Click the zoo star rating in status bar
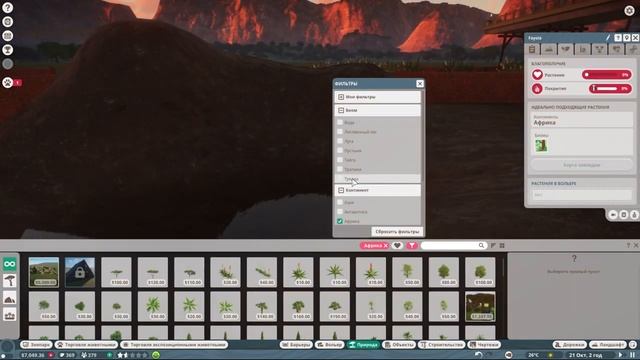 tap(132, 355)
